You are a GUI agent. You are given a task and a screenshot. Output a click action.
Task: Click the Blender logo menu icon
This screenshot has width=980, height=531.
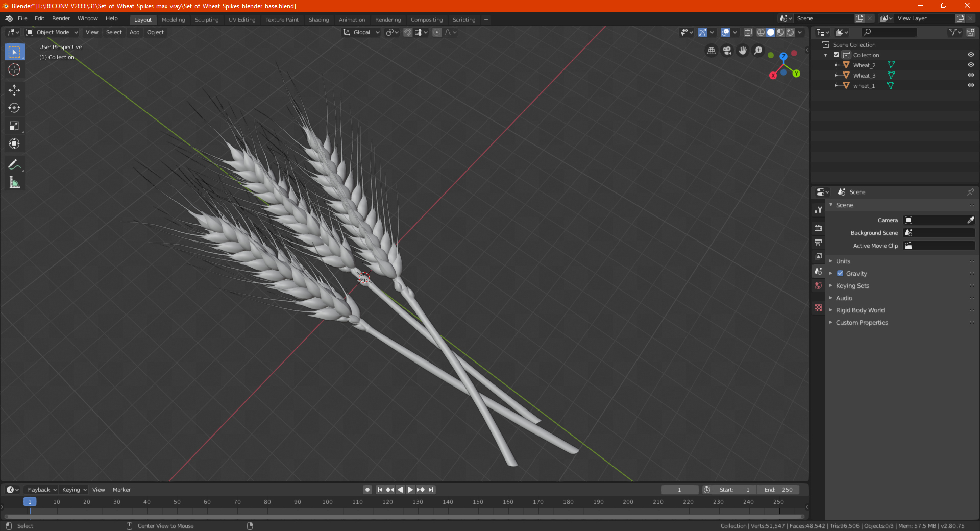point(9,18)
